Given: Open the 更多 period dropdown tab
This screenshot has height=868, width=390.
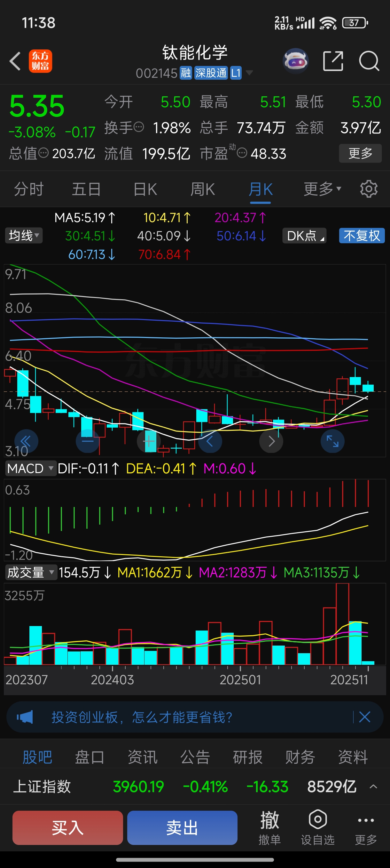Looking at the screenshot, I should point(322,189).
